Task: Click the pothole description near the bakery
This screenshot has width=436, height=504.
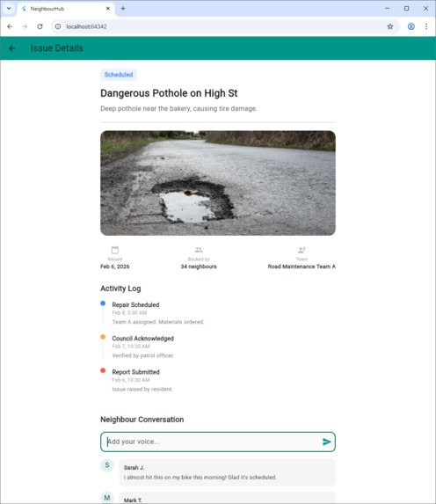Action: (178, 109)
